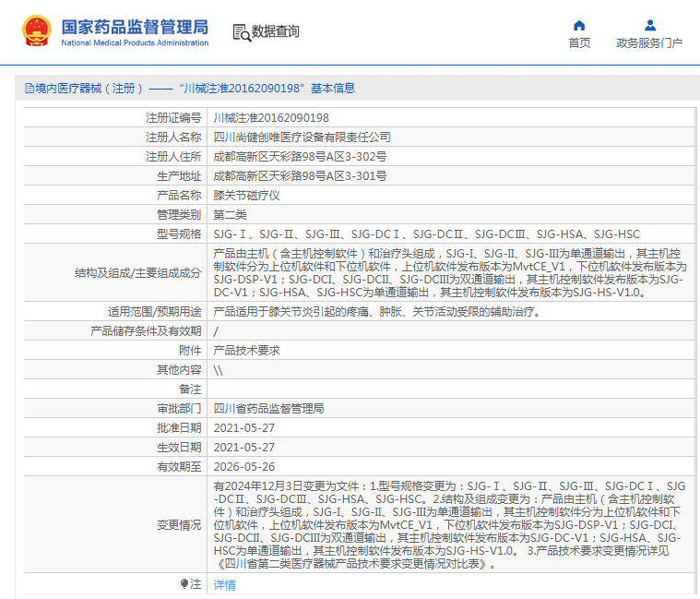Screen dimensions: 700x599
Task: Go to 首页 label
Action: [x=579, y=42]
